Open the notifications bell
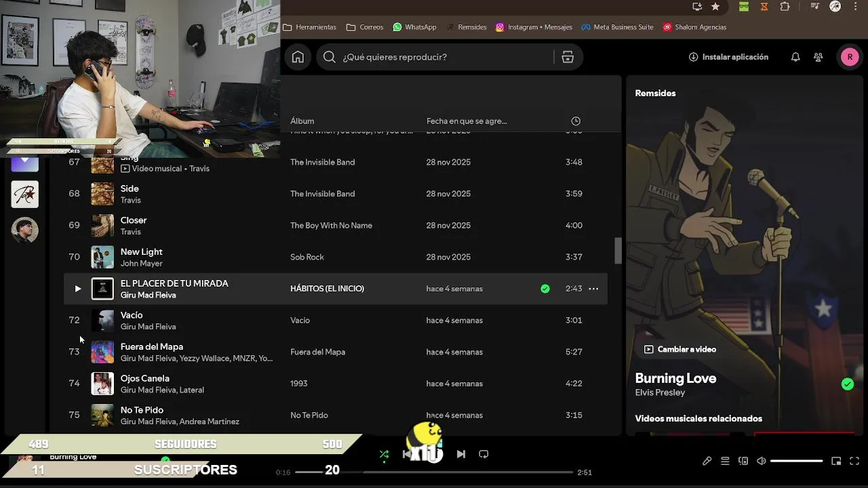The width and height of the screenshot is (868, 488). (795, 57)
